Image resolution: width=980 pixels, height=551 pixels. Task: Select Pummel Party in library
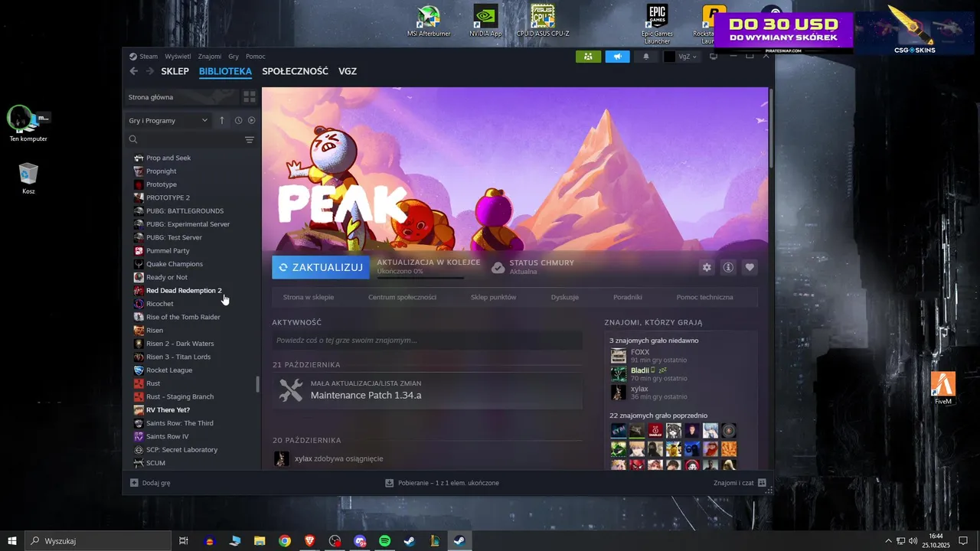tap(168, 251)
